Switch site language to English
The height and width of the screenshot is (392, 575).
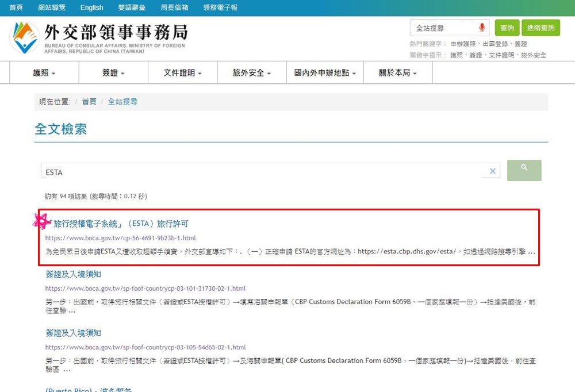[91, 7]
